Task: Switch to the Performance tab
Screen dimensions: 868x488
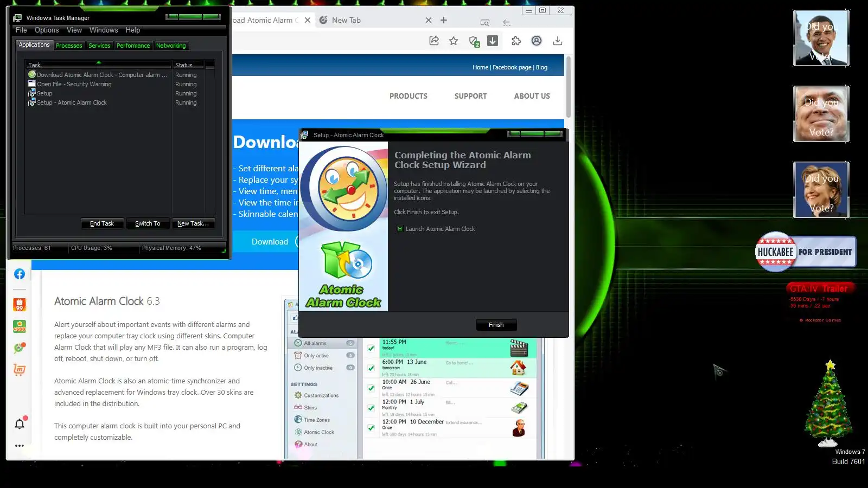Action: [133, 46]
